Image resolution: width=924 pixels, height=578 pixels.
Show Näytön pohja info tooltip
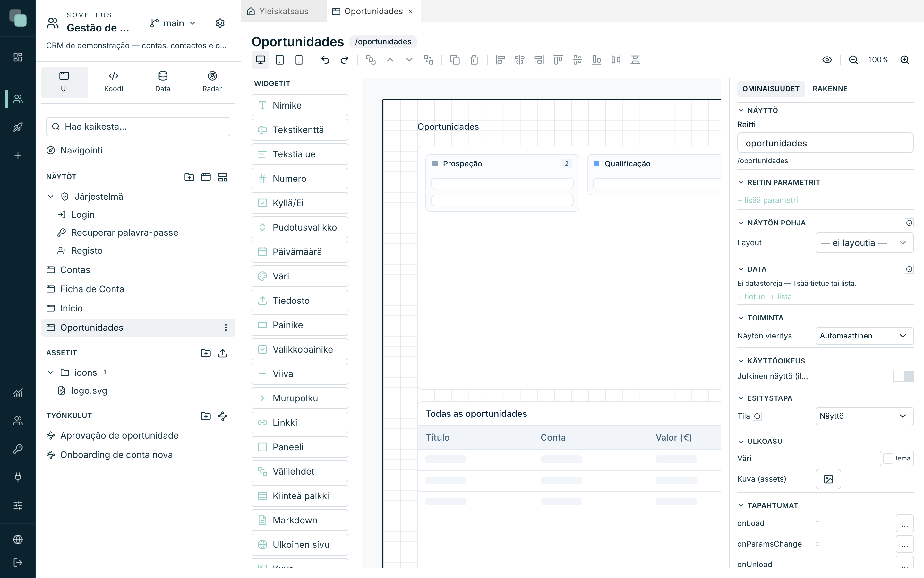(x=909, y=223)
